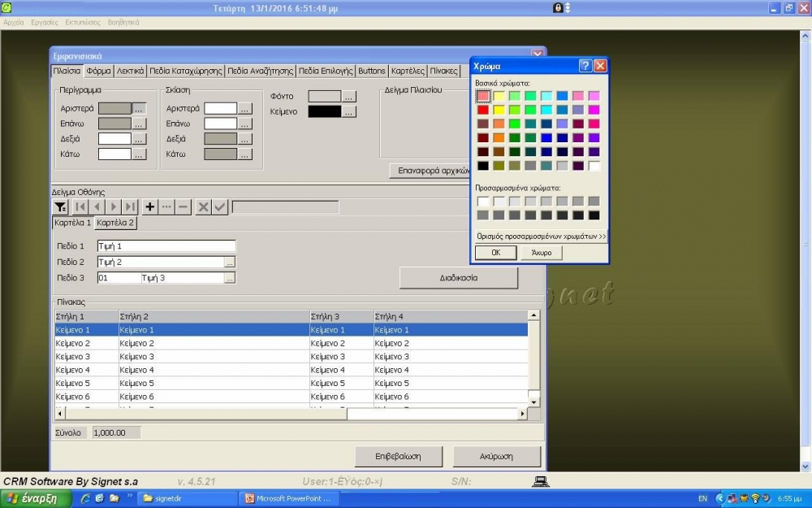
Task: Click the EN language indicator in taskbar
Action: tap(702, 499)
